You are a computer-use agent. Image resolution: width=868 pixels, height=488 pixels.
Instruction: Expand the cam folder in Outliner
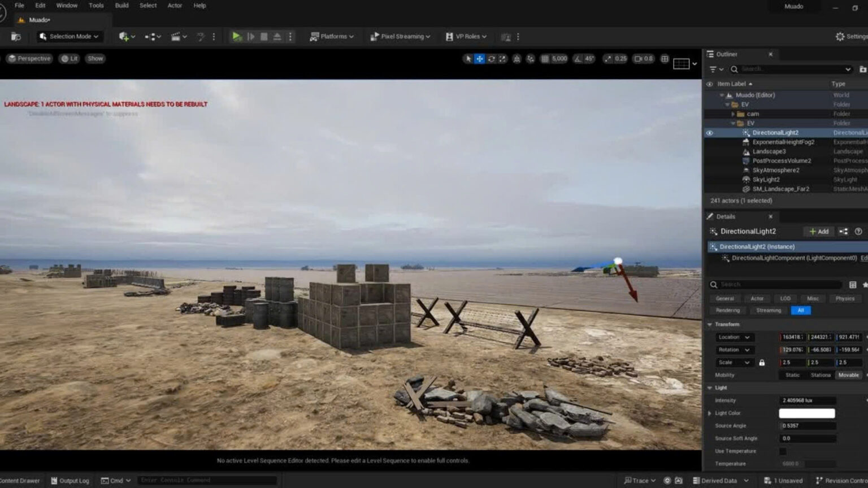[x=733, y=114]
